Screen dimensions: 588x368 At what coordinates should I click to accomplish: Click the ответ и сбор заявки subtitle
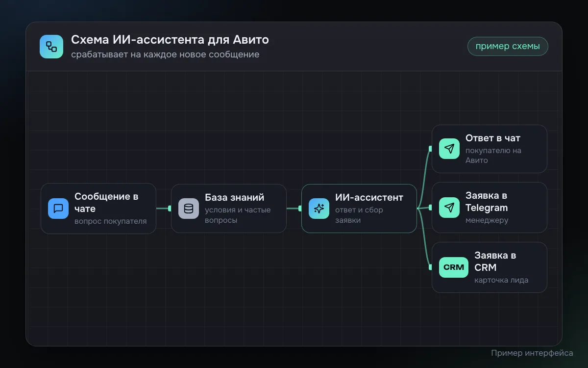pyautogui.click(x=359, y=215)
